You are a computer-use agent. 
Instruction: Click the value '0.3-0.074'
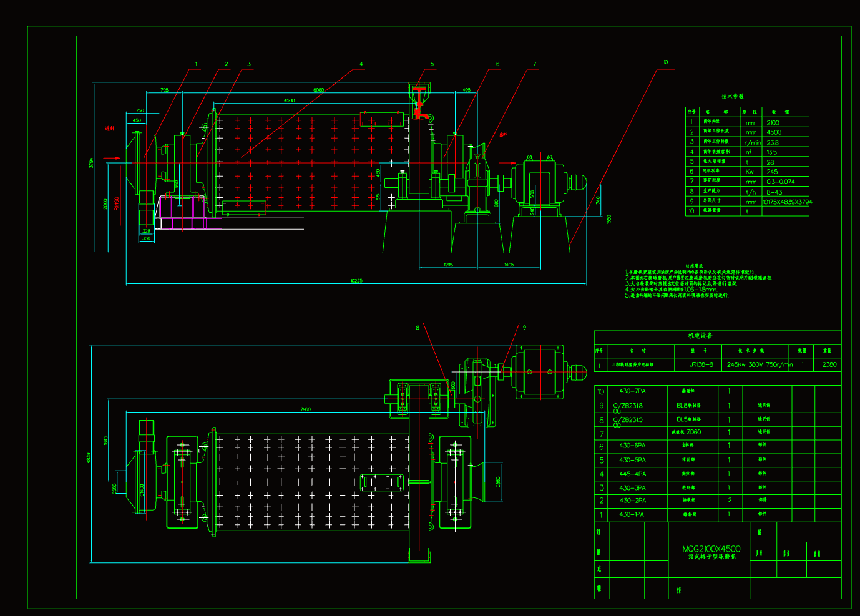coord(781,182)
